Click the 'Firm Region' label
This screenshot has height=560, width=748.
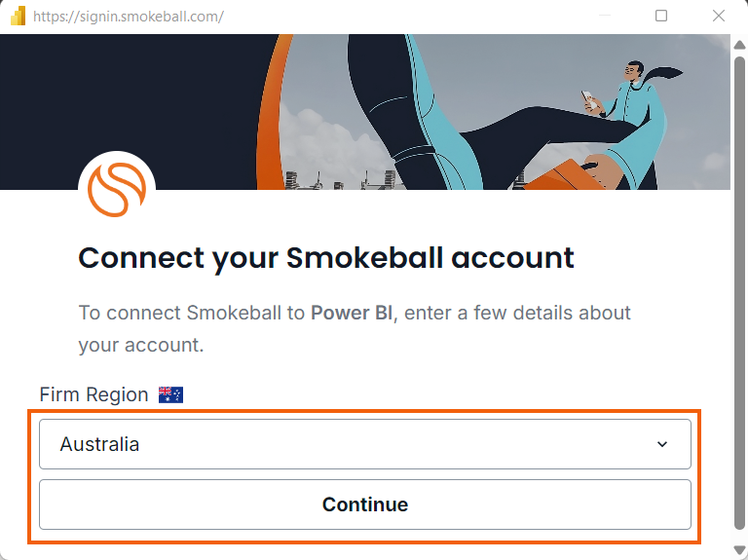[93, 394]
